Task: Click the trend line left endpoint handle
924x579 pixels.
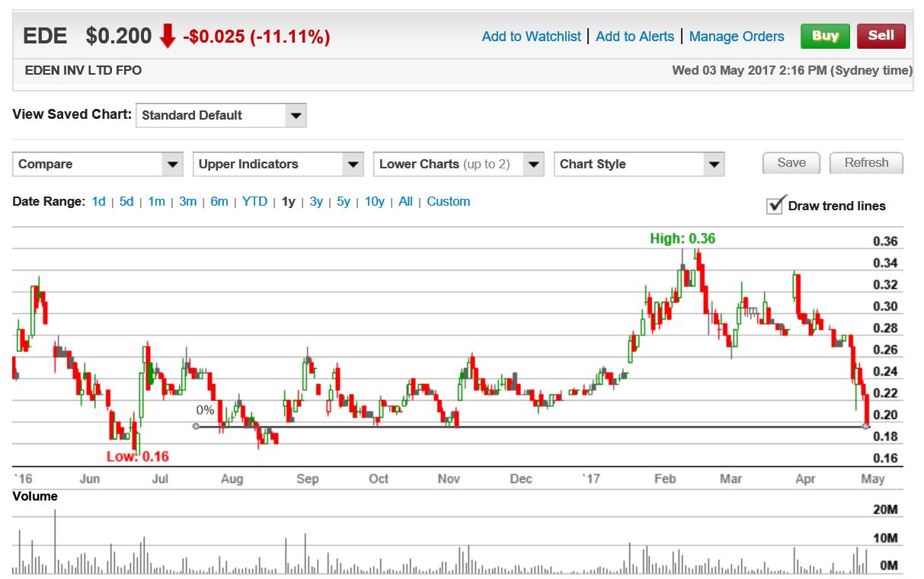Action: point(197,427)
